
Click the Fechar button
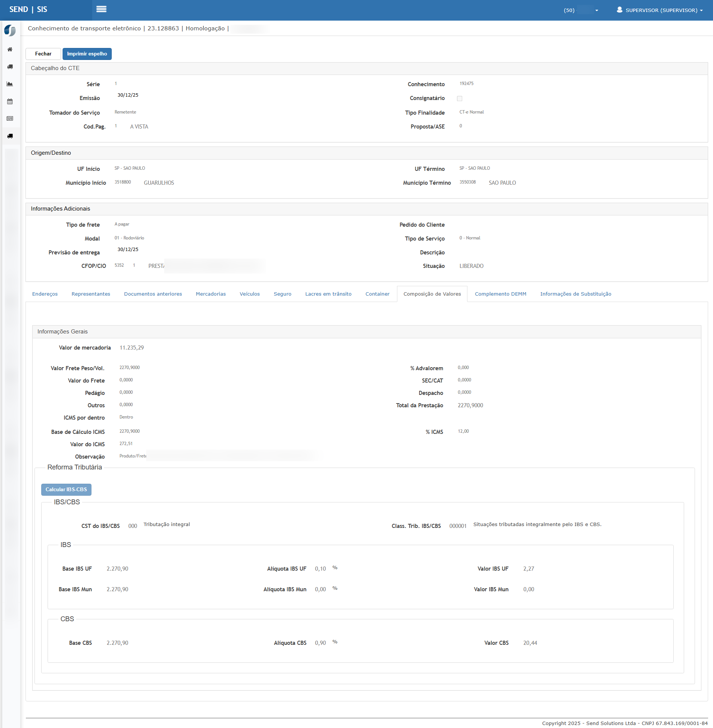[x=43, y=54]
